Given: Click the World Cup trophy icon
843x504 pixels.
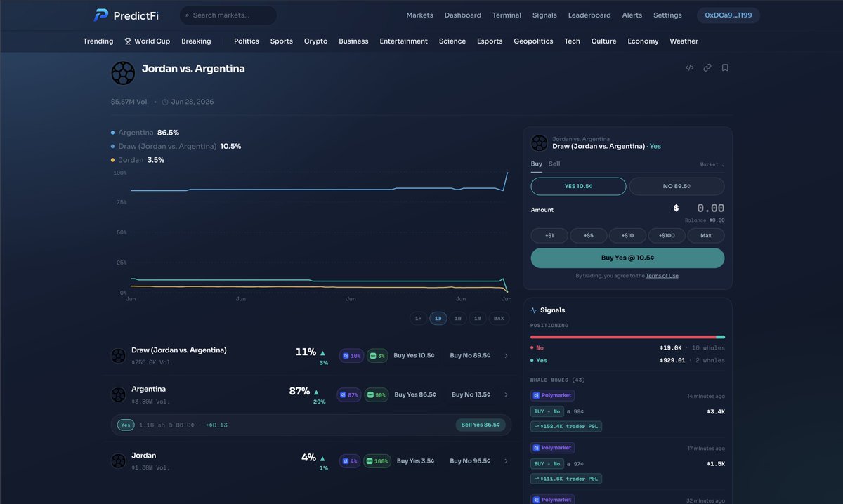Looking at the screenshot, I should [x=128, y=41].
